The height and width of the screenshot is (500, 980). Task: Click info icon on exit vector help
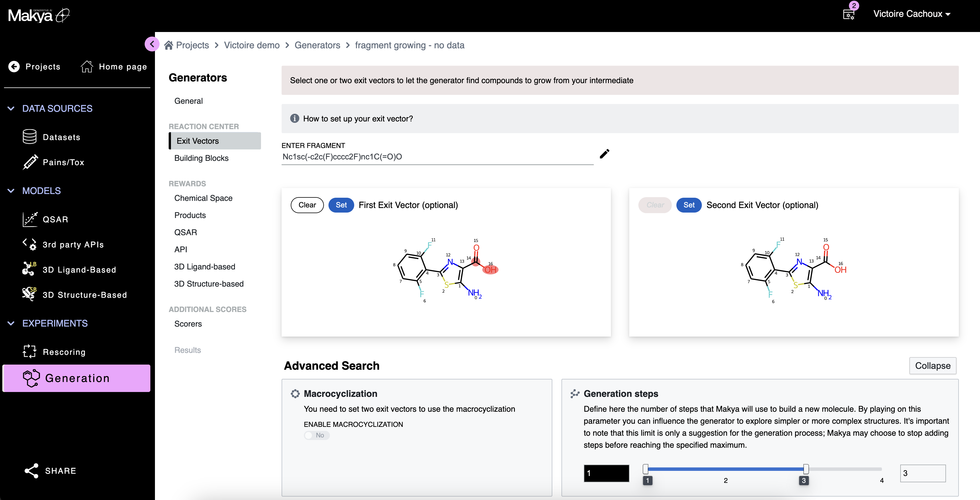(294, 119)
